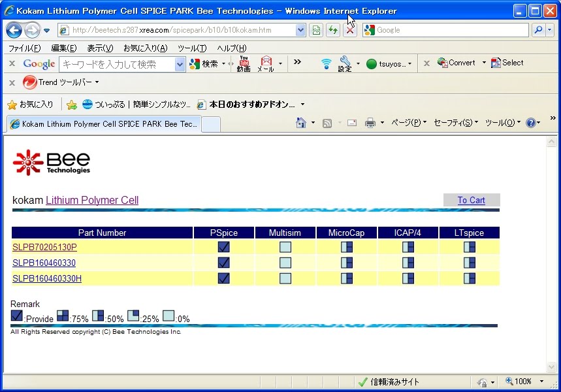Click the Google search box in the top right

[445, 30]
